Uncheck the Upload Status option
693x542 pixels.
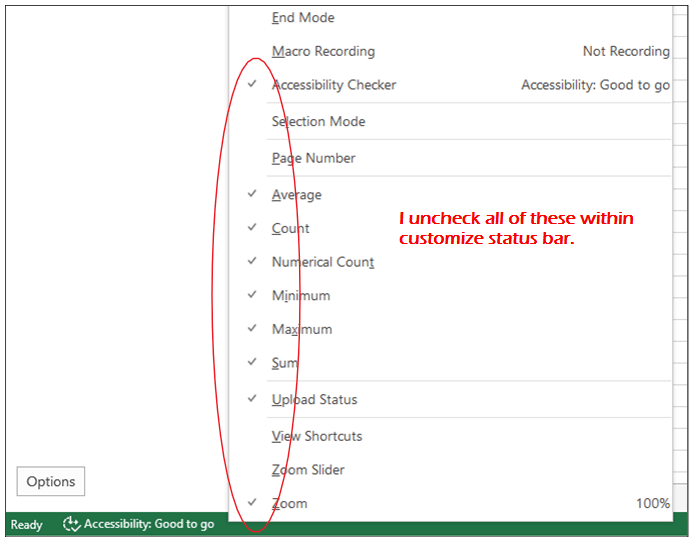click(451, 399)
